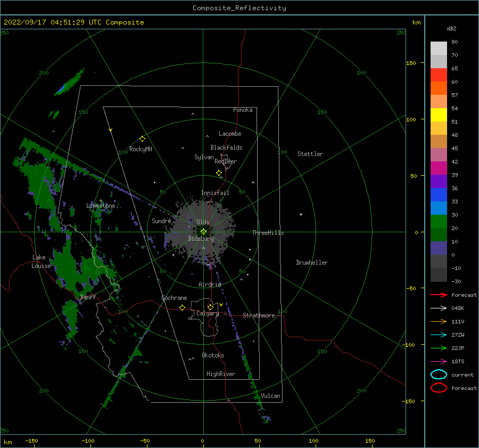This screenshot has width=479, height=448.
Task: Click the cyan 'current' ellipse icon
Action: tap(439, 374)
